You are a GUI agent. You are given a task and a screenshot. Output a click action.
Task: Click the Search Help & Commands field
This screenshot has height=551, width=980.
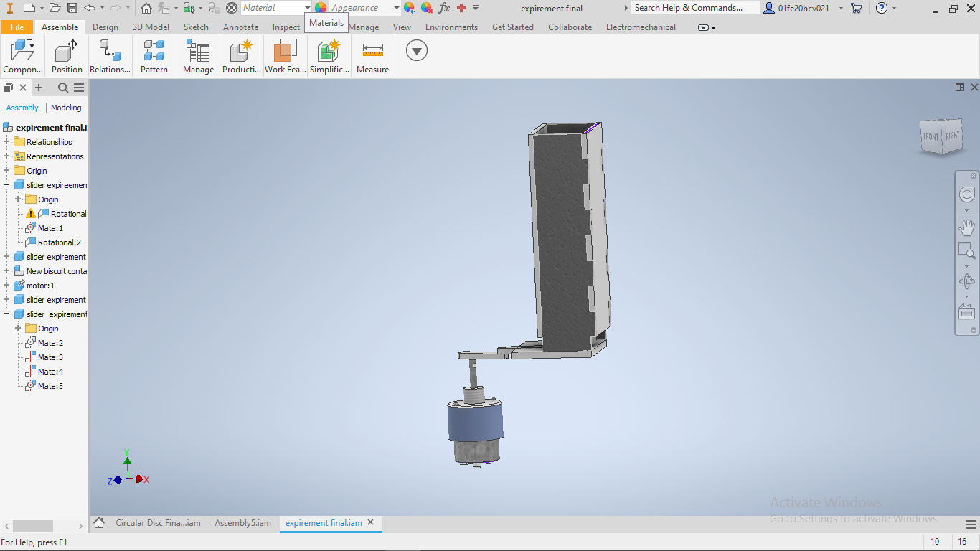click(695, 8)
